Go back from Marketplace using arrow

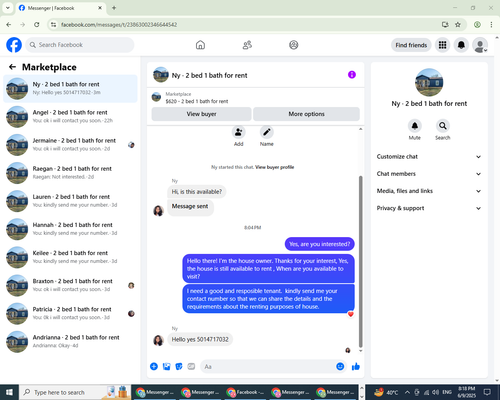click(12, 67)
